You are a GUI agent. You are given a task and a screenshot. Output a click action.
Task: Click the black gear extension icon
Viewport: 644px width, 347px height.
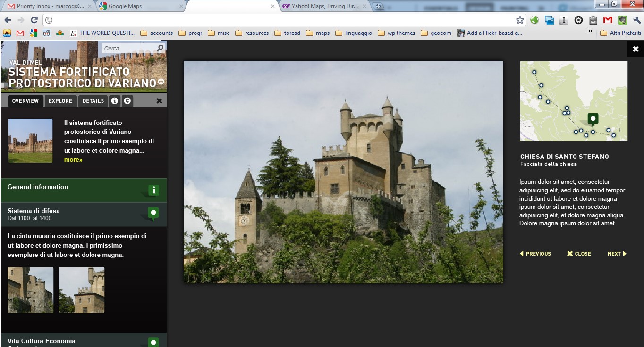pyautogui.click(x=578, y=20)
